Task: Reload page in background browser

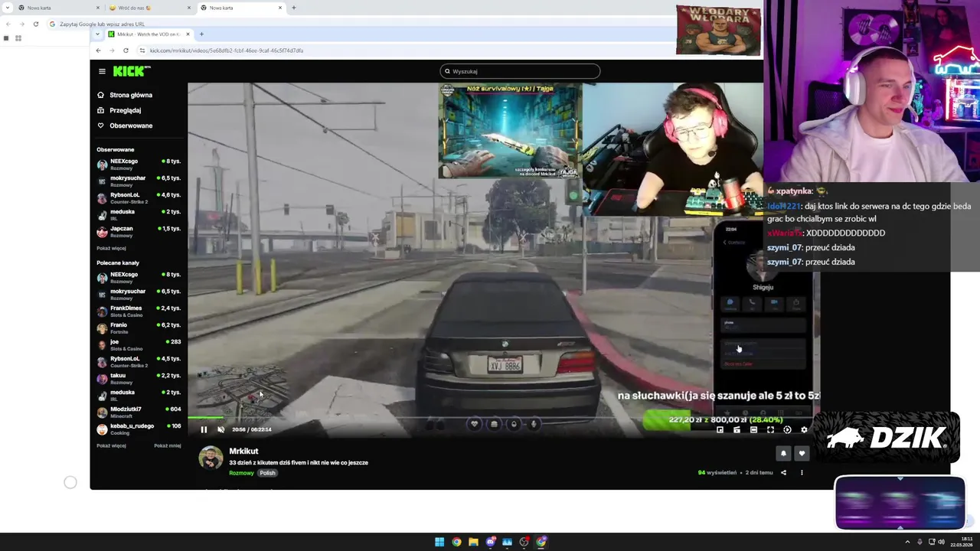Action: click(35, 24)
